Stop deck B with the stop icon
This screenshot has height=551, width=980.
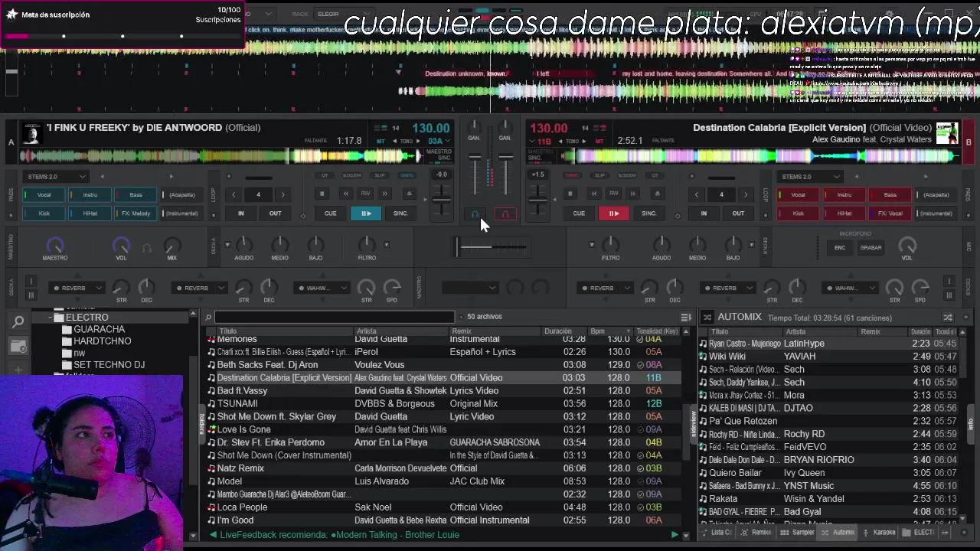click(570, 194)
